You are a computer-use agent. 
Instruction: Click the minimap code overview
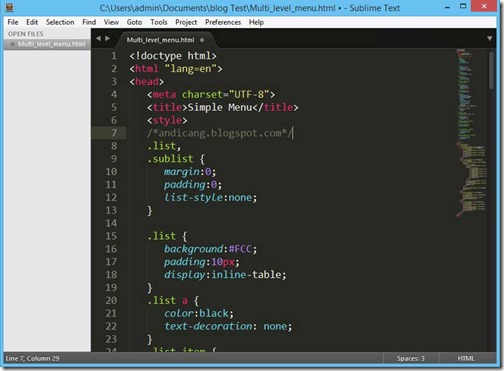coord(471,133)
